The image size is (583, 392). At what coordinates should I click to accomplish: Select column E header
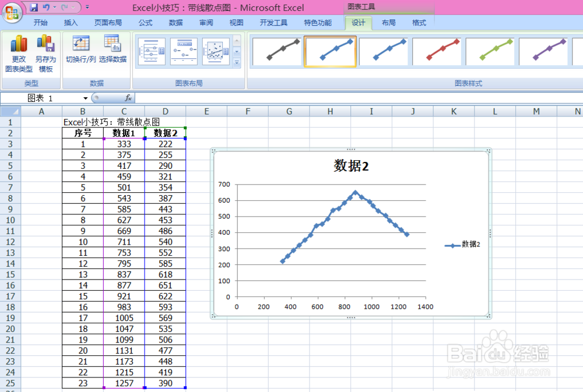(x=206, y=111)
